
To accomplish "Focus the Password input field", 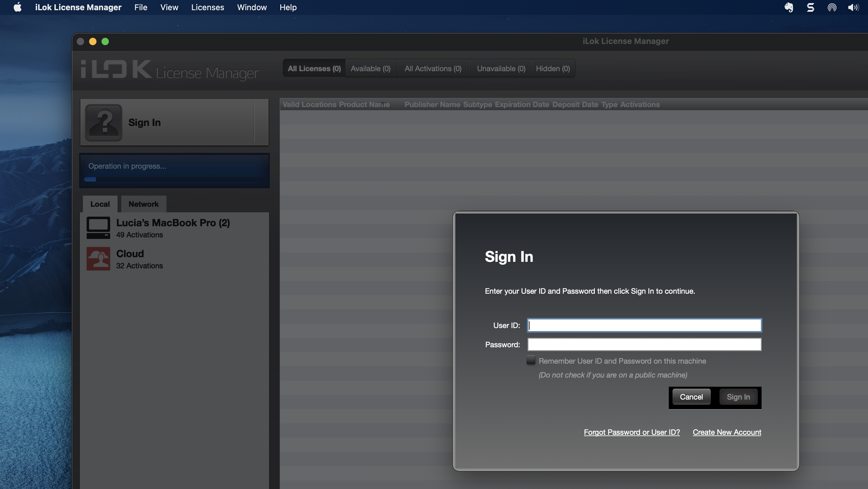I will click(x=644, y=344).
